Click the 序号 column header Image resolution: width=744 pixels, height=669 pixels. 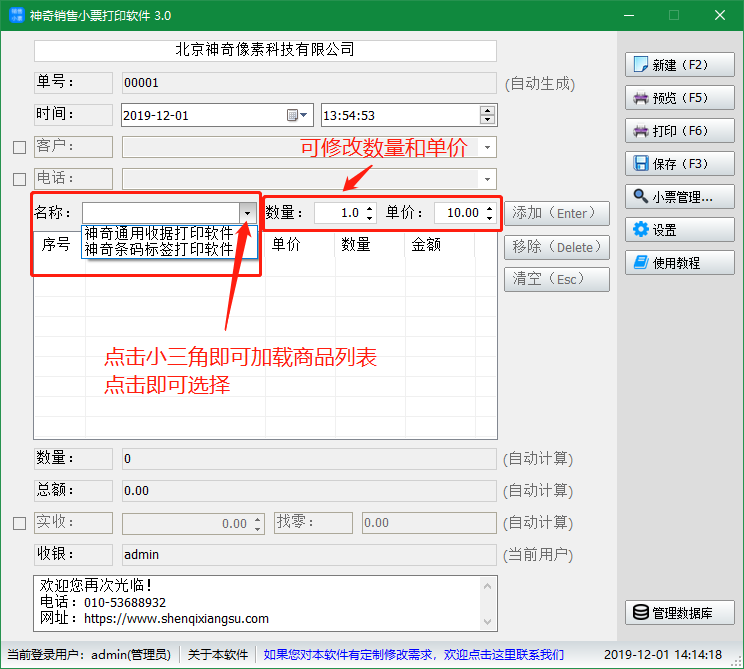point(56,244)
